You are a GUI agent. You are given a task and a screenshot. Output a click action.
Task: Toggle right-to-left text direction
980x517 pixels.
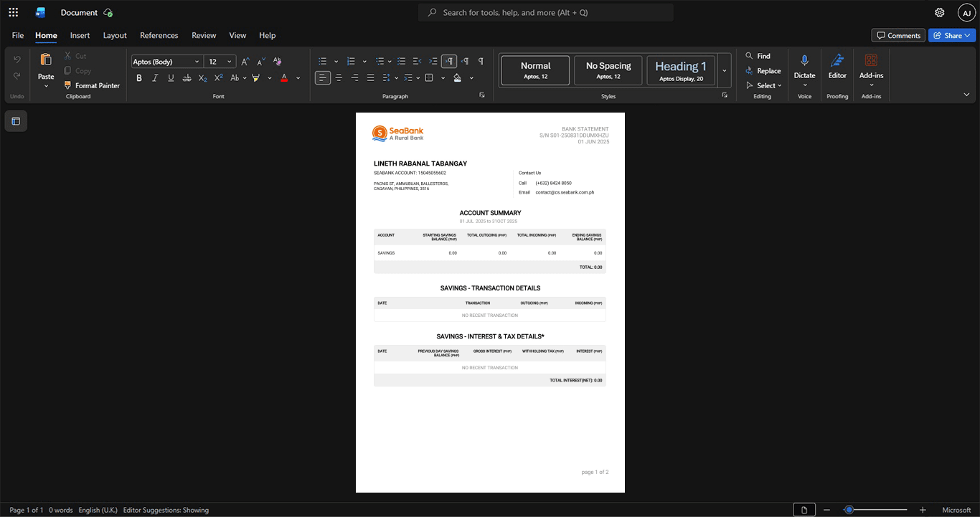pyautogui.click(x=465, y=62)
